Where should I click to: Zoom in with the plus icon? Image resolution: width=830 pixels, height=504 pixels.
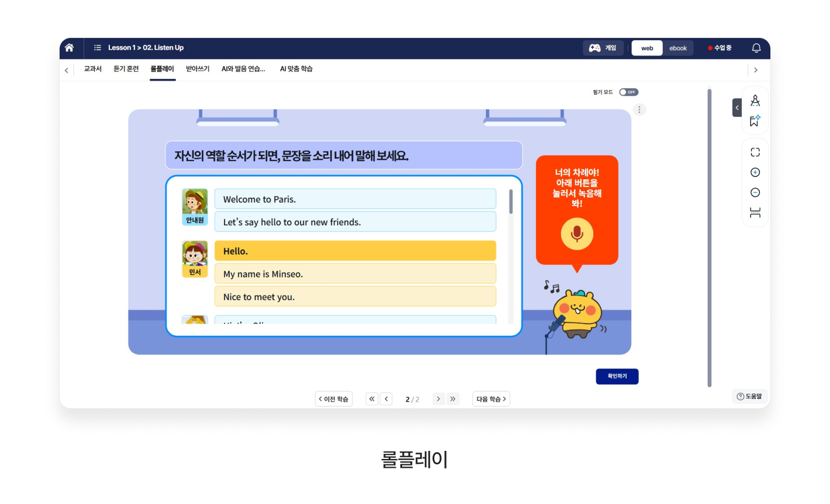tap(755, 172)
